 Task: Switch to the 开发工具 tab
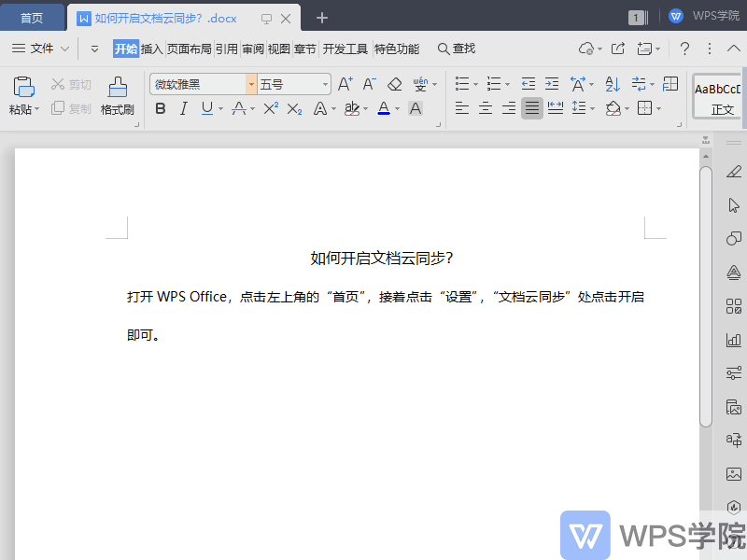point(345,49)
